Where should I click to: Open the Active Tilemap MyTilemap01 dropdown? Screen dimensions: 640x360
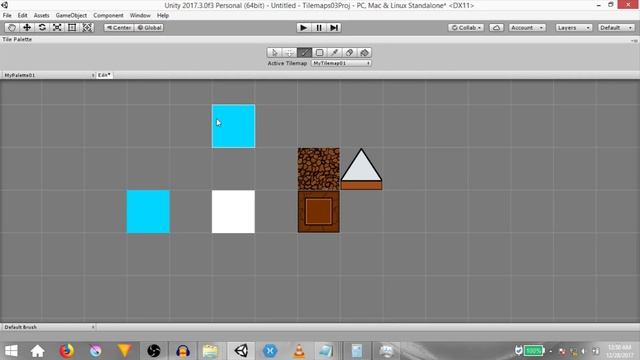(341, 63)
